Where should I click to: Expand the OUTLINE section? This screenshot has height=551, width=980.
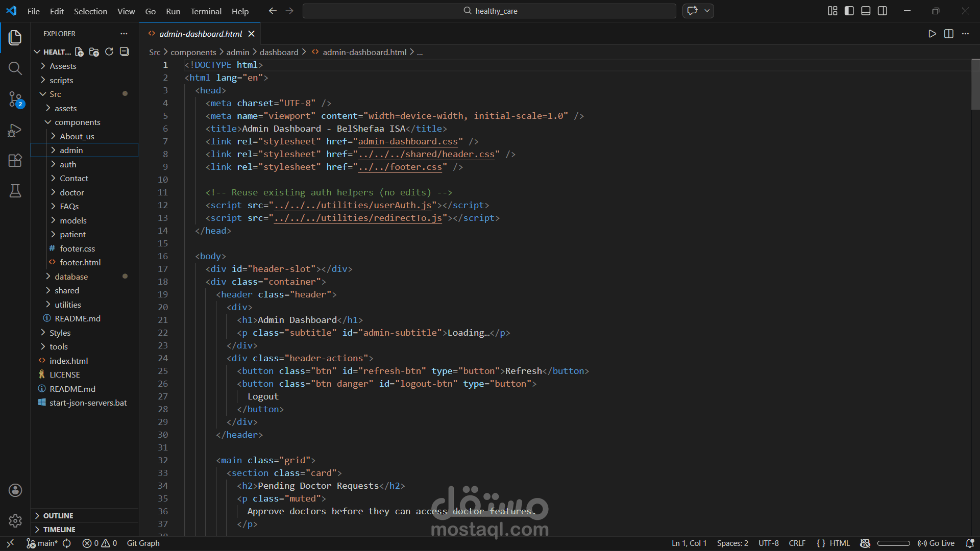[58, 516]
